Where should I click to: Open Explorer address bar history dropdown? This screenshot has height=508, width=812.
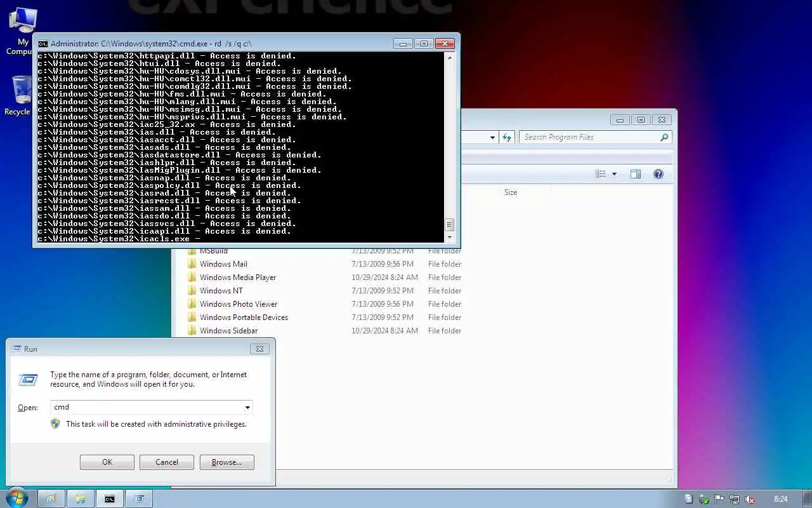click(492, 137)
